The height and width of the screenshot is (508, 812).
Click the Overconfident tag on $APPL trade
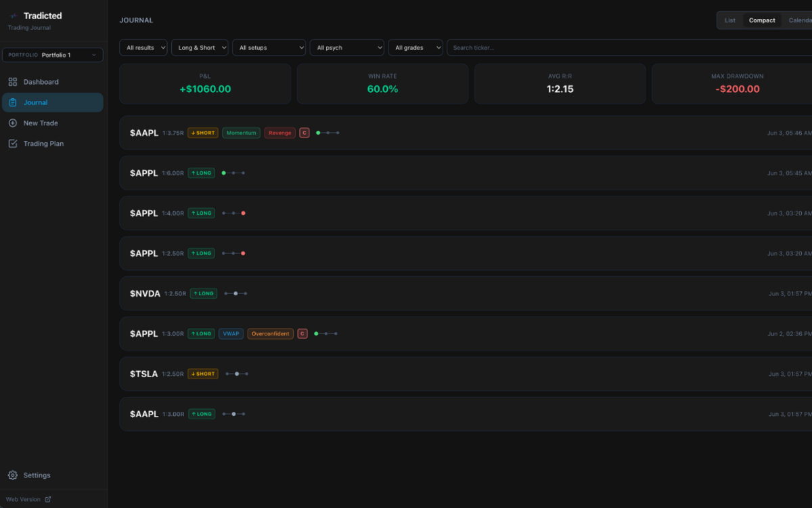point(271,334)
